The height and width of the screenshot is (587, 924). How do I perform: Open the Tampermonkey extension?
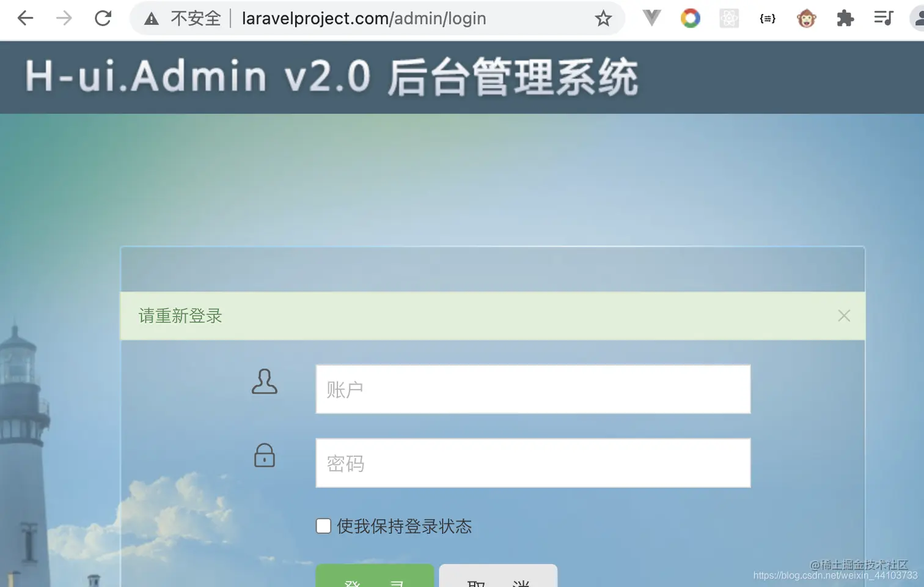pos(805,18)
